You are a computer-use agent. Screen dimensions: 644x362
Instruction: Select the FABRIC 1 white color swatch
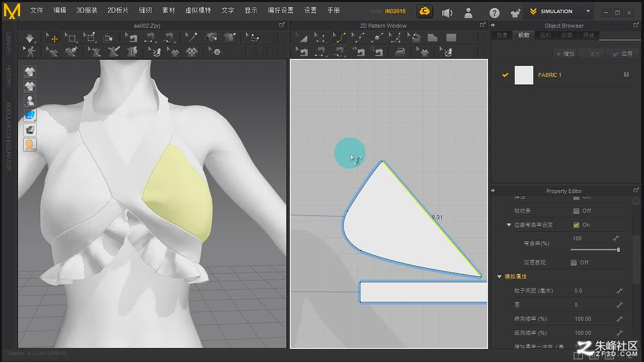tap(524, 75)
